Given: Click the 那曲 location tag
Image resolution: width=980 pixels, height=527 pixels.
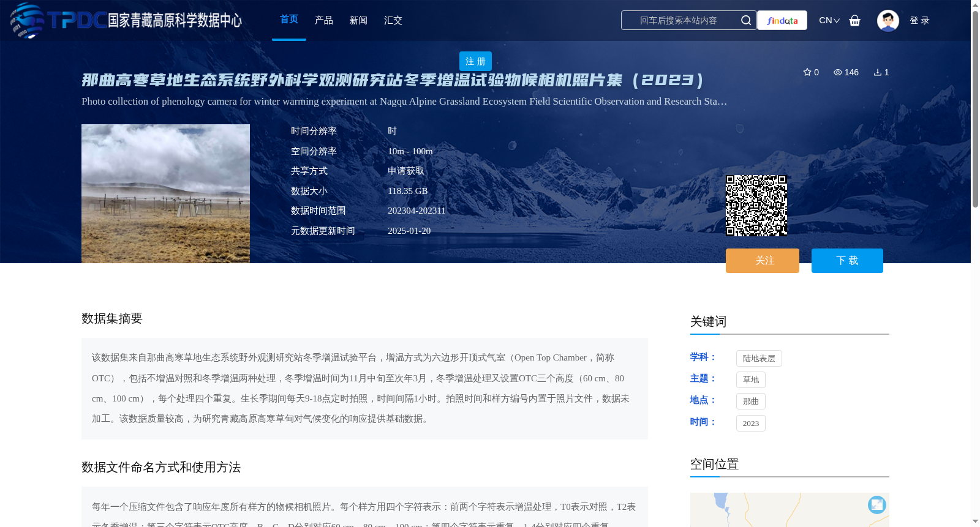Looking at the screenshot, I should pyautogui.click(x=751, y=401).
